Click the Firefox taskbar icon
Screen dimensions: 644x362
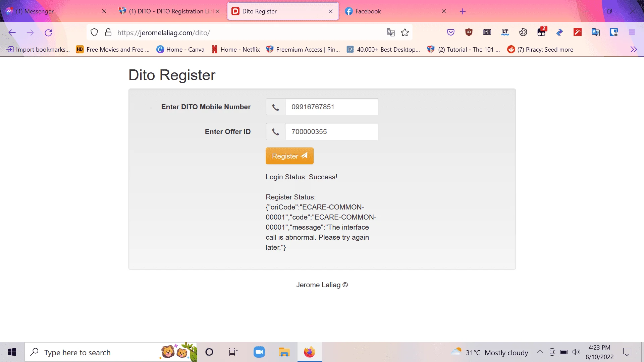point(309,352)
